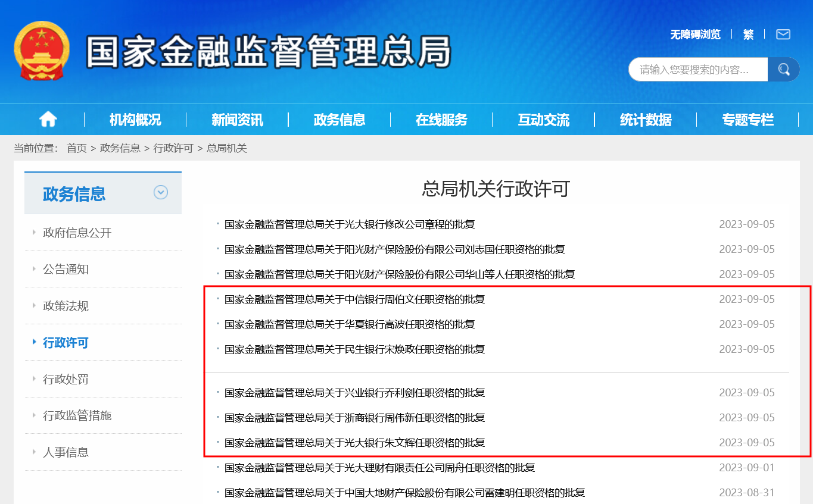Click the 无障碍浏览 accessibility link
This screenshot has width=813, height=504.
695,35
